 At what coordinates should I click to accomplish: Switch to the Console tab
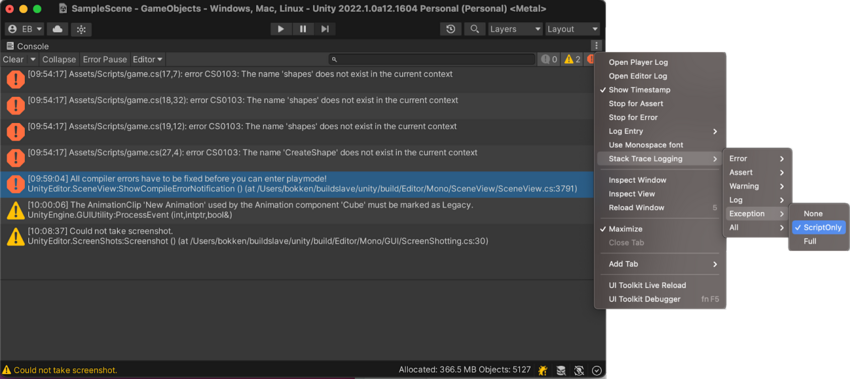[28, 46]
